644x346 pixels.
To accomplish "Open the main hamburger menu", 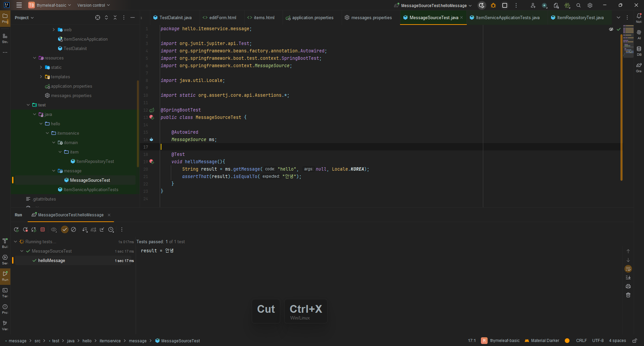I will [19, 5].
